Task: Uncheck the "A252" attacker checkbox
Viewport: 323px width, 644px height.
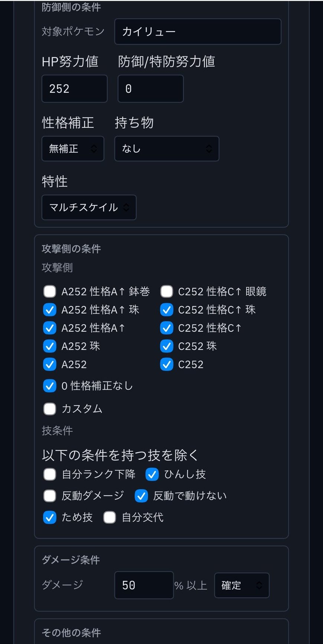Action: pyautogui.click(x=49, y=364)
